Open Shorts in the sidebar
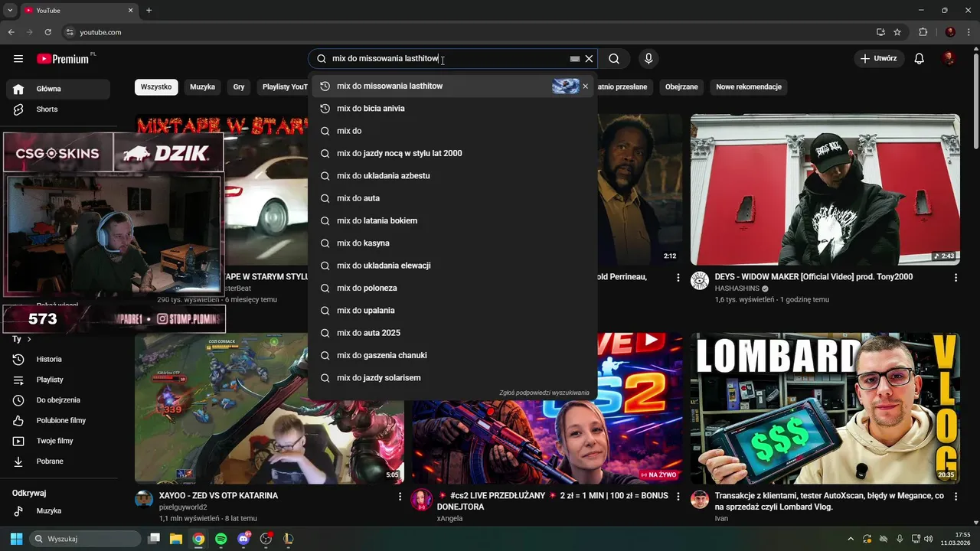 coord(58,109)
